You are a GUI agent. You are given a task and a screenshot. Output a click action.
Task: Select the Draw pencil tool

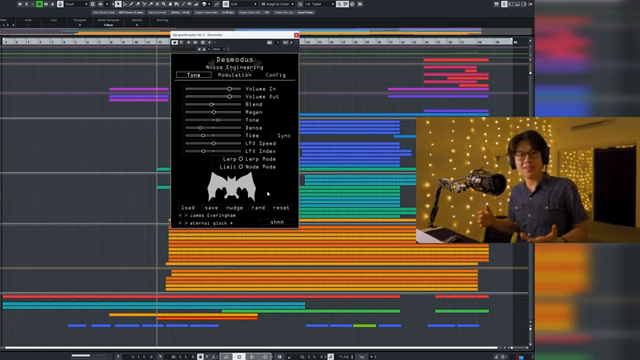(131, 4)
